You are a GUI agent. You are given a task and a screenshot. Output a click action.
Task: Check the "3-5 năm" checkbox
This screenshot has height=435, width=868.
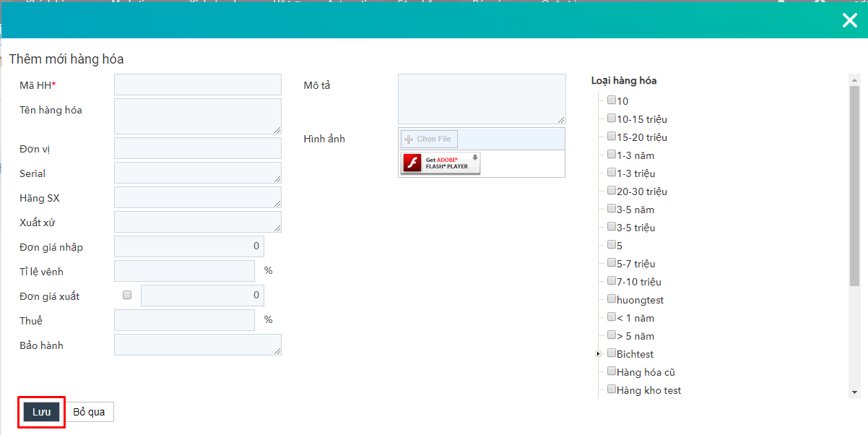tap(612, 209)
